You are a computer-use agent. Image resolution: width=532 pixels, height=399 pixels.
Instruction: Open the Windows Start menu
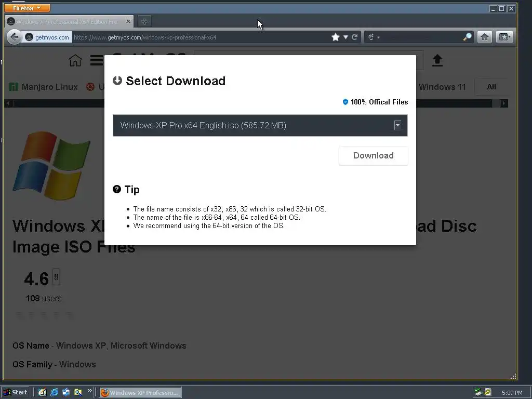pyautogui.click(x=16, y=392)
